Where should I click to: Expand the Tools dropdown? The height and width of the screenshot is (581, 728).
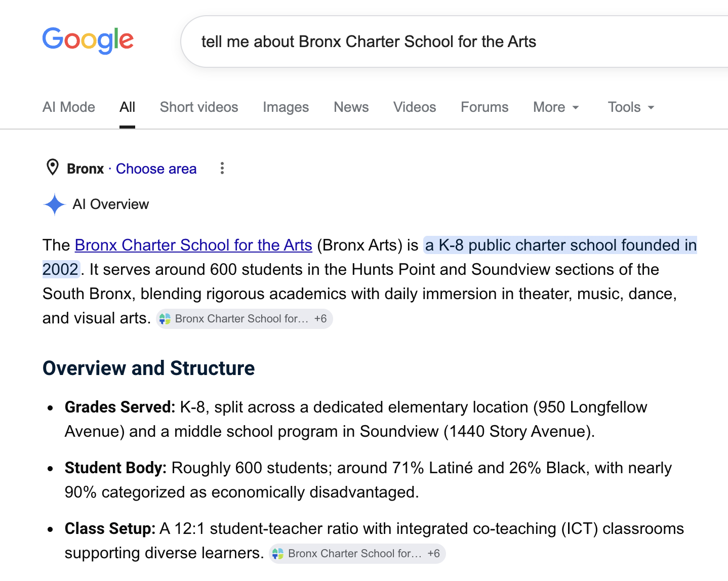pyautogui.click(x=631, y=107)
